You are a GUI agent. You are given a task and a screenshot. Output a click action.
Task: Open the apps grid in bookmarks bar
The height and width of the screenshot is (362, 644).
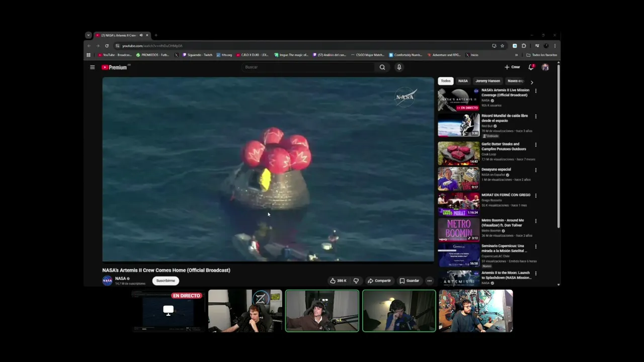tap(89, 55)
